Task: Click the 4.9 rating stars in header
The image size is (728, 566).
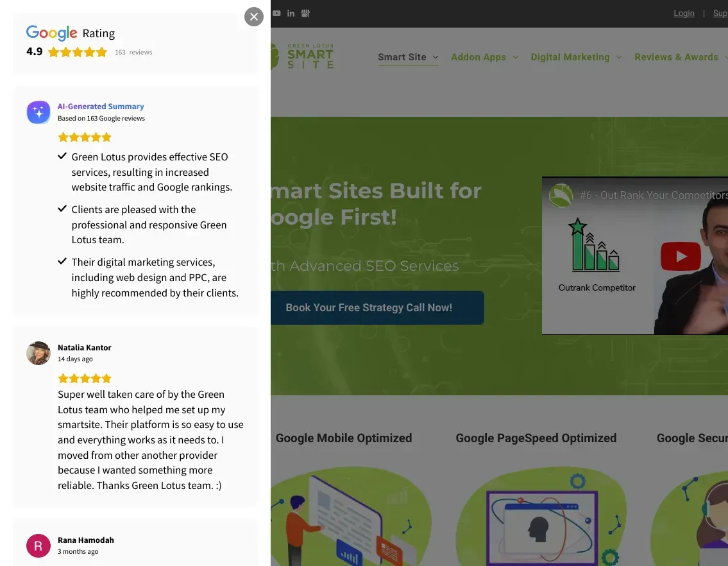Action: (78, 52)
